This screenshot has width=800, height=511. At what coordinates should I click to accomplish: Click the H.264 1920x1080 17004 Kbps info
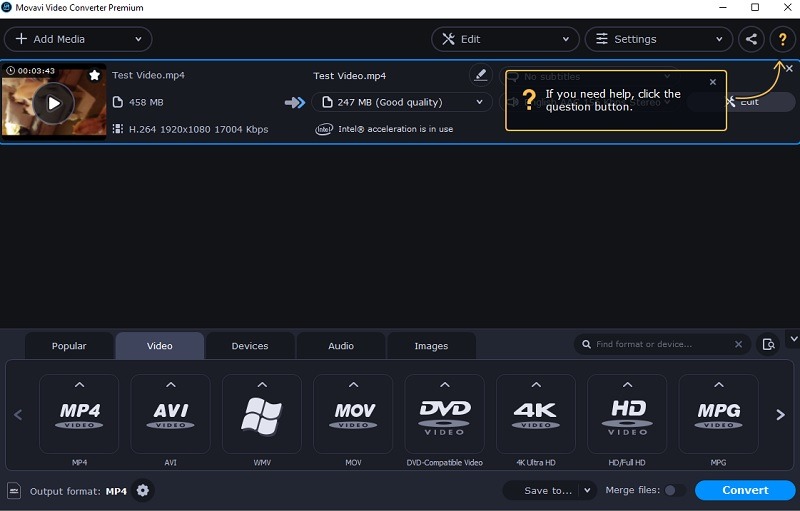[x=198, y=130]
